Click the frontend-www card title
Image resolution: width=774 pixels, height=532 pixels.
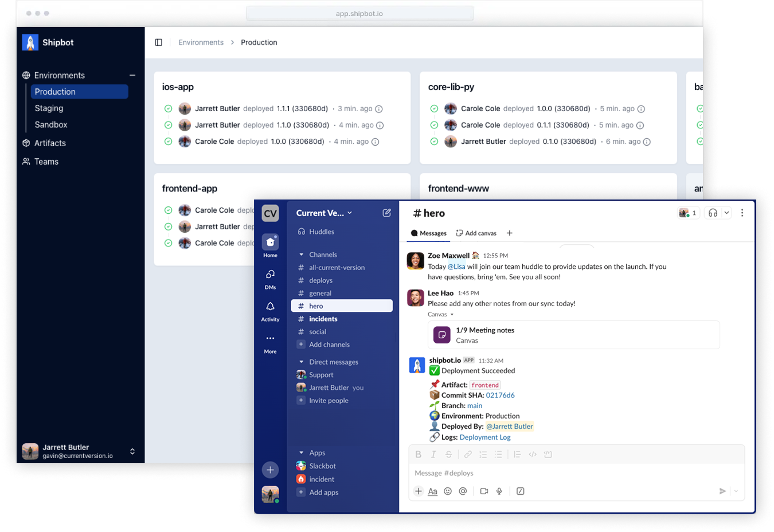click(x=459, y=189)
